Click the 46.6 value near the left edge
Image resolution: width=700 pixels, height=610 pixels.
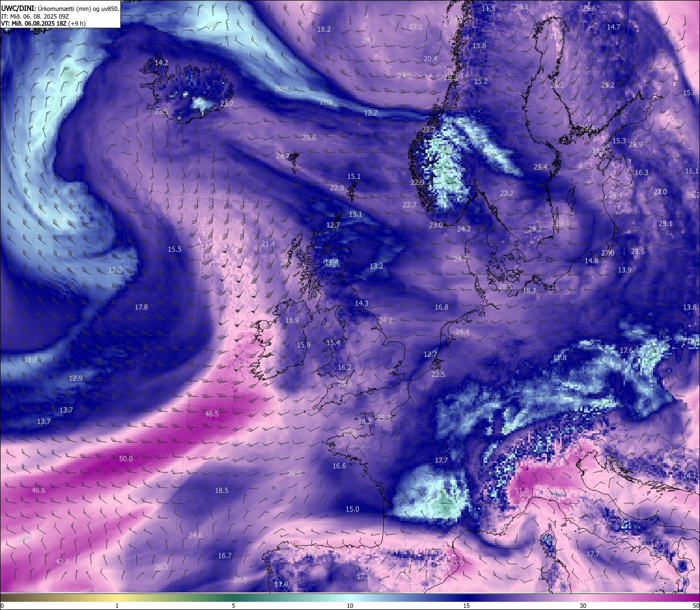pyautogui.click(x=38, y=490)
